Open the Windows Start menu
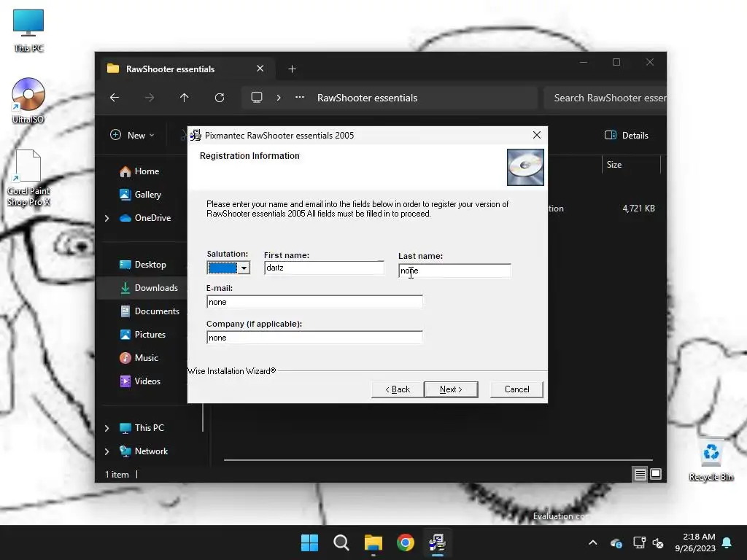This screenshot has height=560, width=747. pyautogui.click(x=309, y=542)
